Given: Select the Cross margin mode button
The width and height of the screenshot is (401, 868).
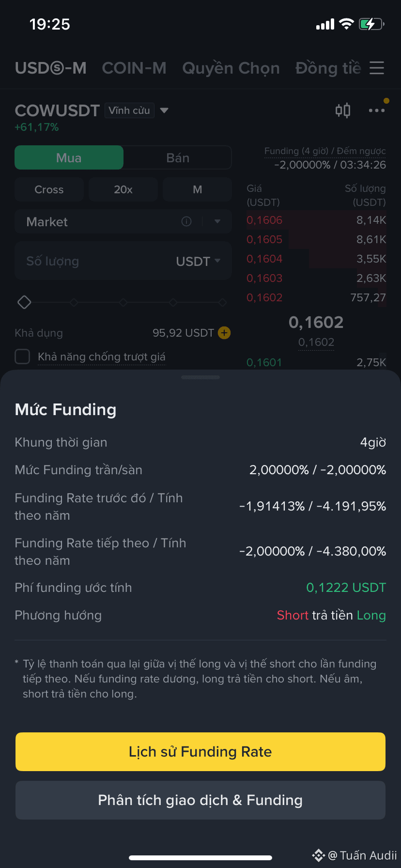Looking at the screenshot, I should click(x=49, y=189).
